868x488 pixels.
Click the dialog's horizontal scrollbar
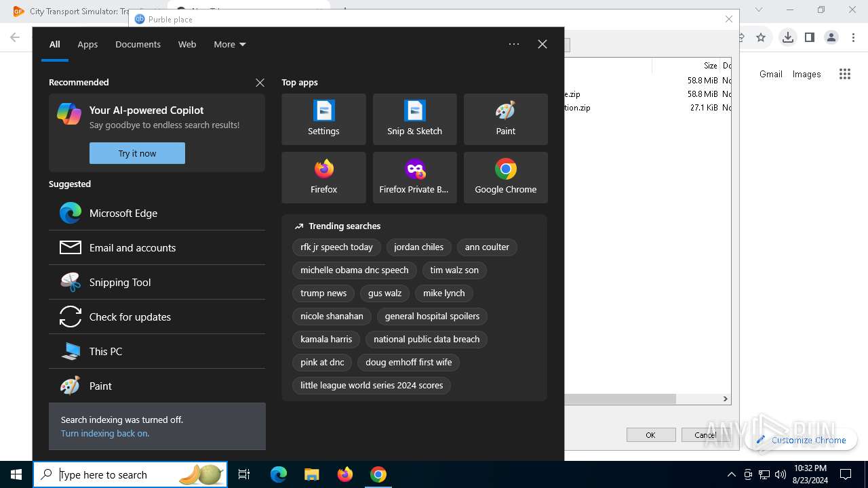[620, 399]
